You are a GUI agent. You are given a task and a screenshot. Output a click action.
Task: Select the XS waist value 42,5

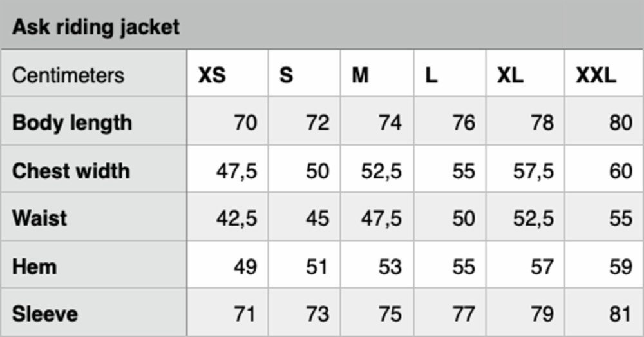click(x=237, y=218)
